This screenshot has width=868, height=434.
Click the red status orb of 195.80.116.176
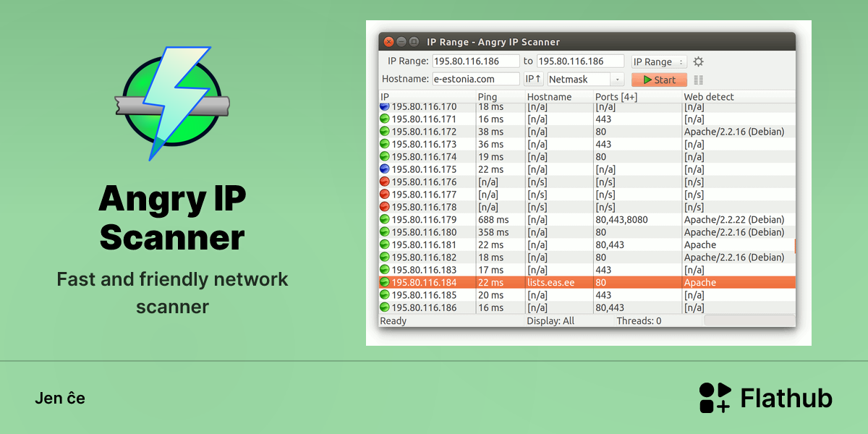384,182
